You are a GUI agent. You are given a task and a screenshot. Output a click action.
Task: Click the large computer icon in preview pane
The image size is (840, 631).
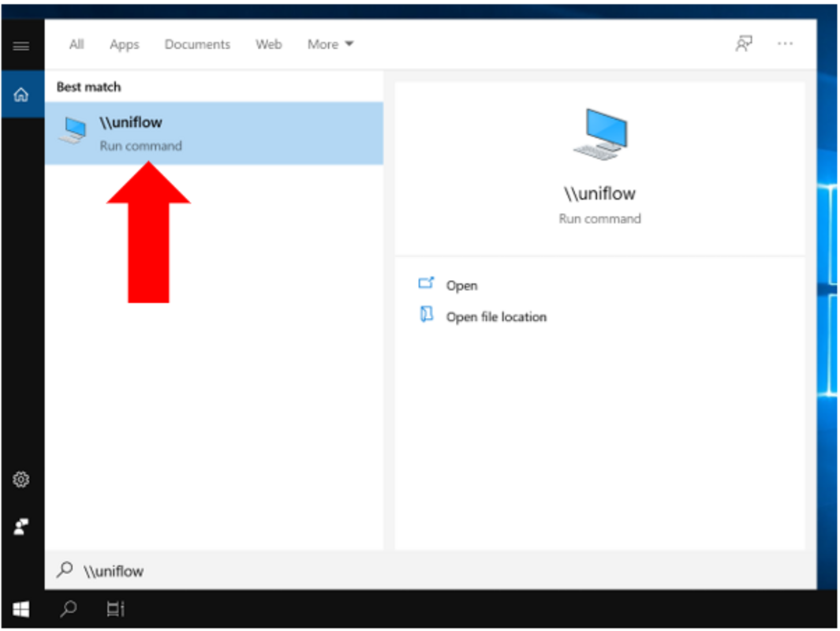599,134
